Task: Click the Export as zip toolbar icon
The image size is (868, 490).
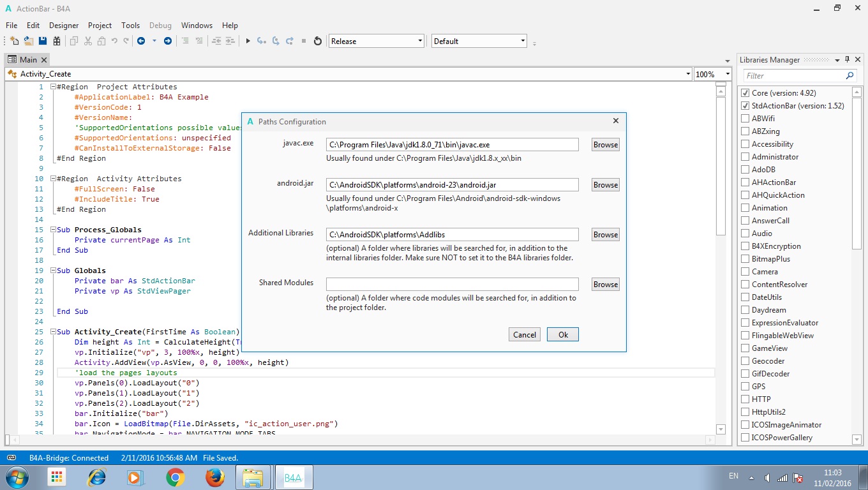Action: (57, 41)
